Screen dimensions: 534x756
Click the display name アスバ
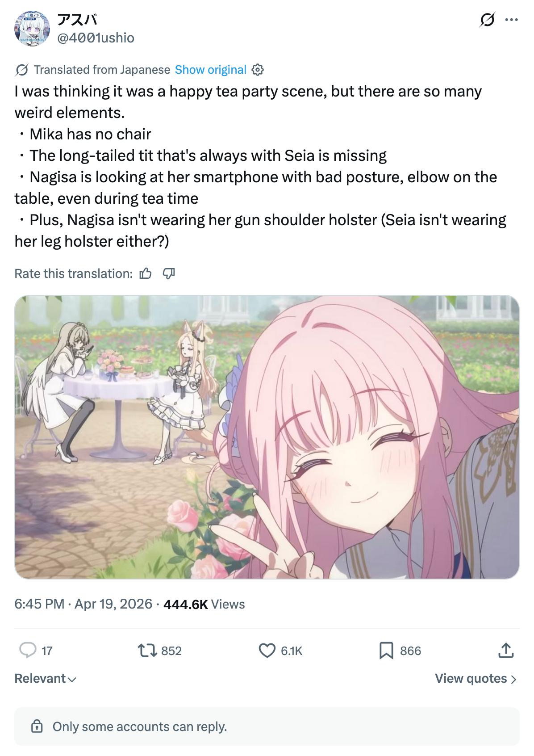point(77,19)
